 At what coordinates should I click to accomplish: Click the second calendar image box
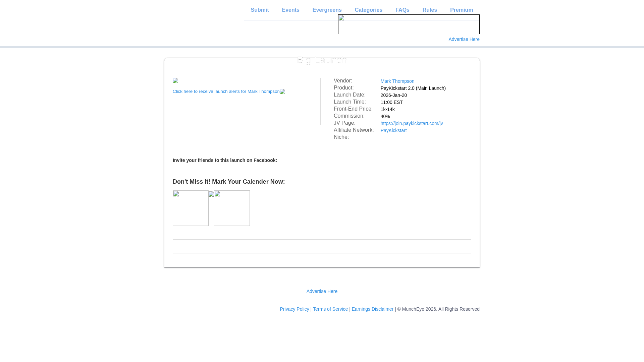232,208
